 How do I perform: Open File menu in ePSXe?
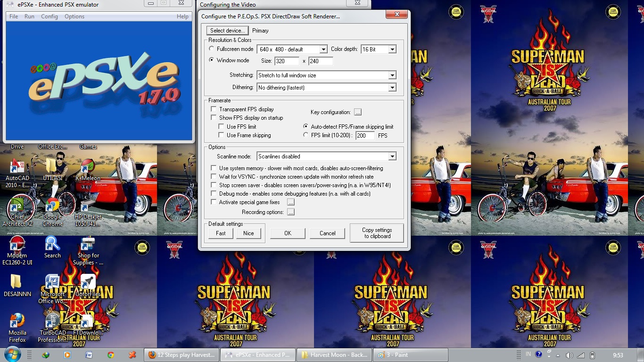tap(14, 16)
